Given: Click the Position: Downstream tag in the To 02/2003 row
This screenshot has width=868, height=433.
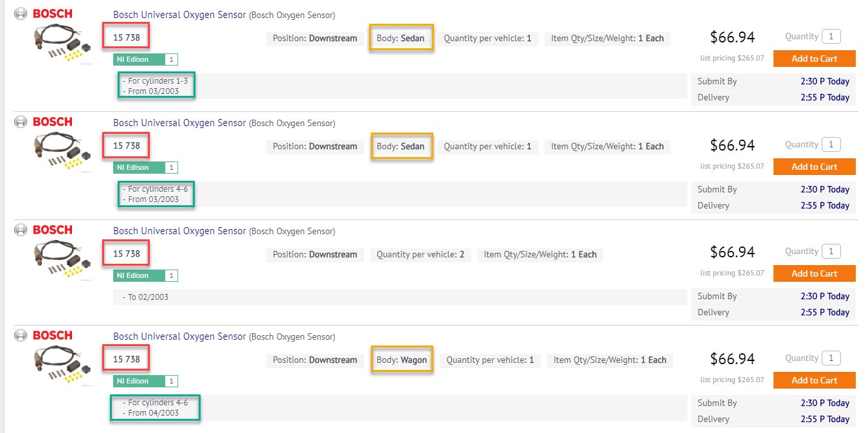Looking at the screenshot, I should (315, 254).
